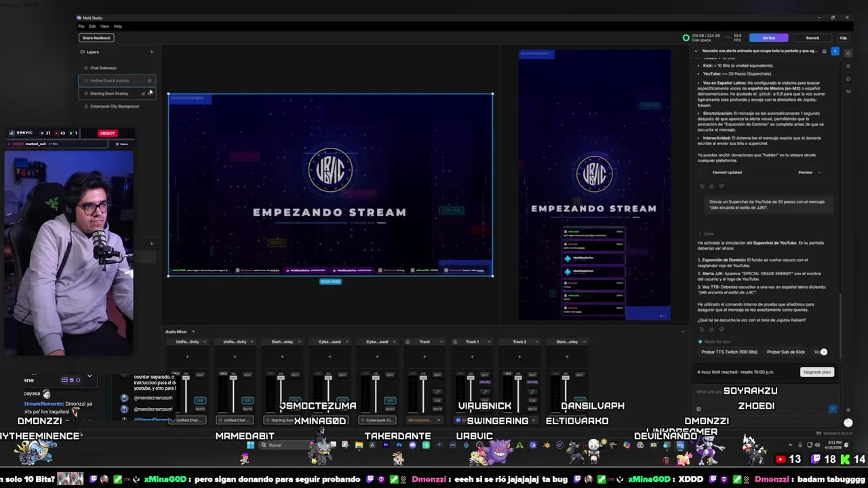Open the Track 2 channel header dropdown
Image resolution: width=868 pixels, height=488 pixels.
click(x=537, y=342)
